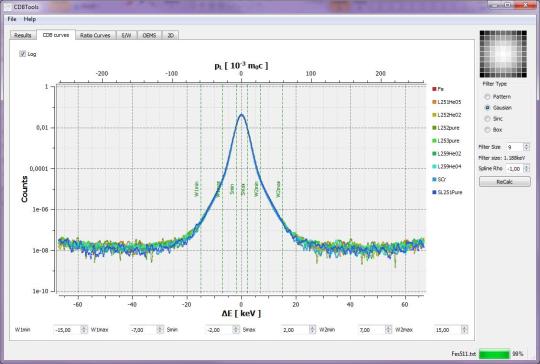This screenshot has width=540, height=364.
Task: Click the W2min marker label in plot
Action: click(x=256, y=189)
